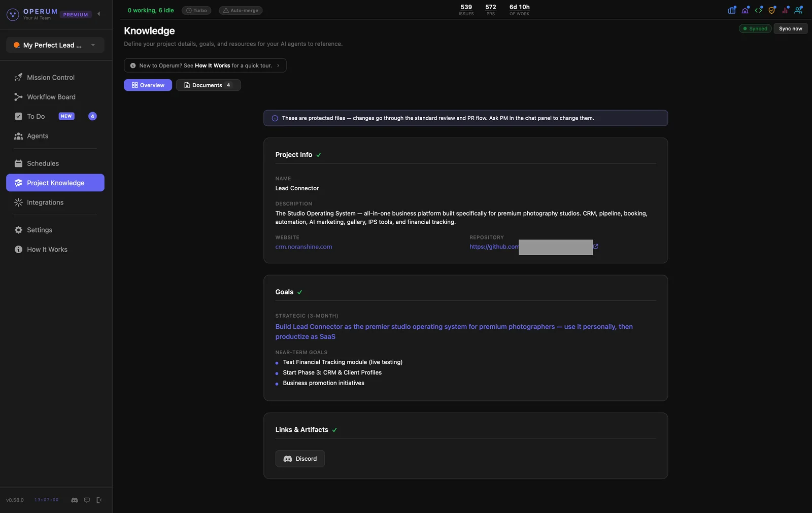
Task: Click the repository external link icon
Action: pyautogui.click(x=596, y=247)
